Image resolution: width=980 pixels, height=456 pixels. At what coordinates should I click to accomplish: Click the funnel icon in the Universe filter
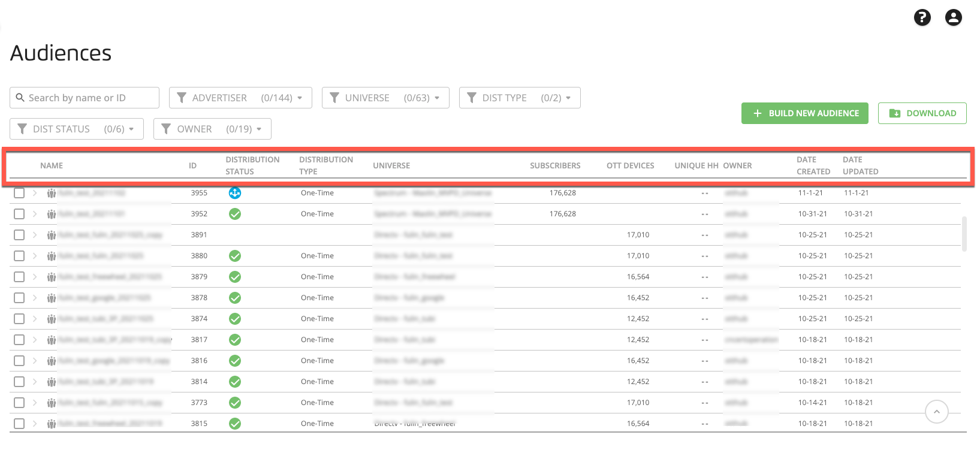pyautogui.click(x=334, y=98)
